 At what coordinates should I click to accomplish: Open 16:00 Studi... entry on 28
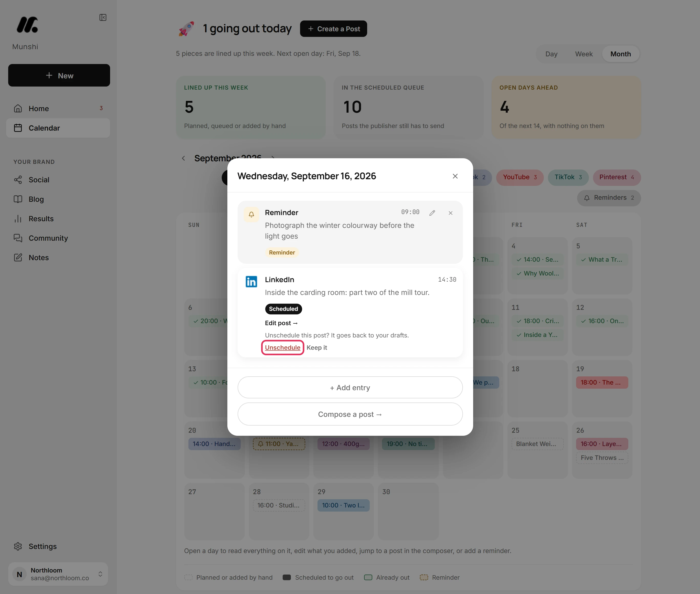pyautogui.click(x=279, y=505)
